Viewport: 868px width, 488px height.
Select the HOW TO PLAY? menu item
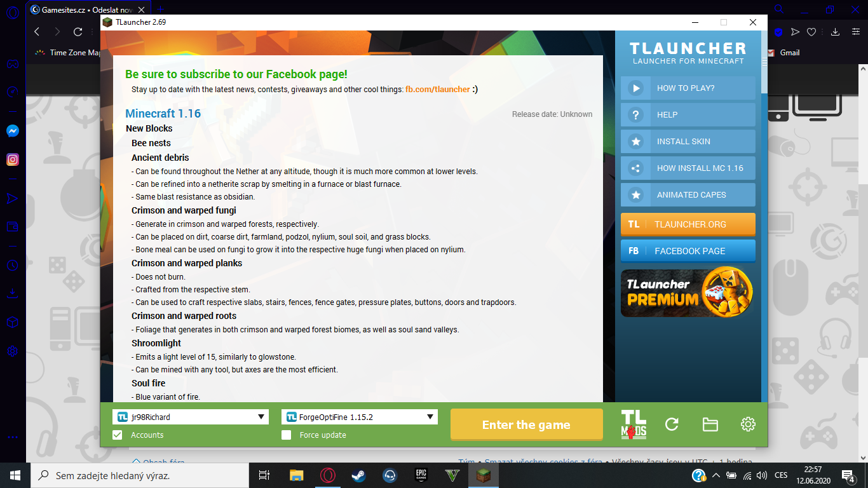[688, 88]
